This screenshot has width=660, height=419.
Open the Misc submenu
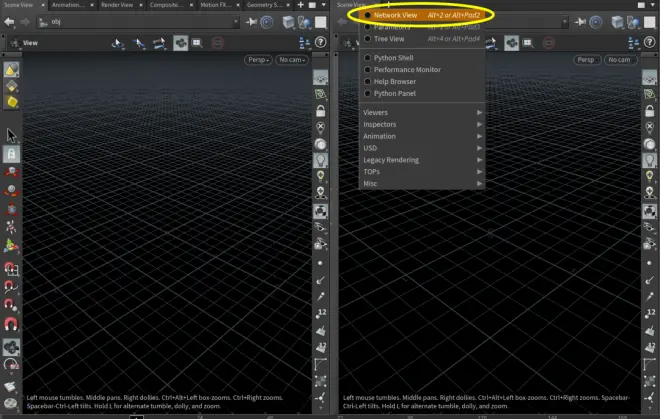click(x=422, y=183)
